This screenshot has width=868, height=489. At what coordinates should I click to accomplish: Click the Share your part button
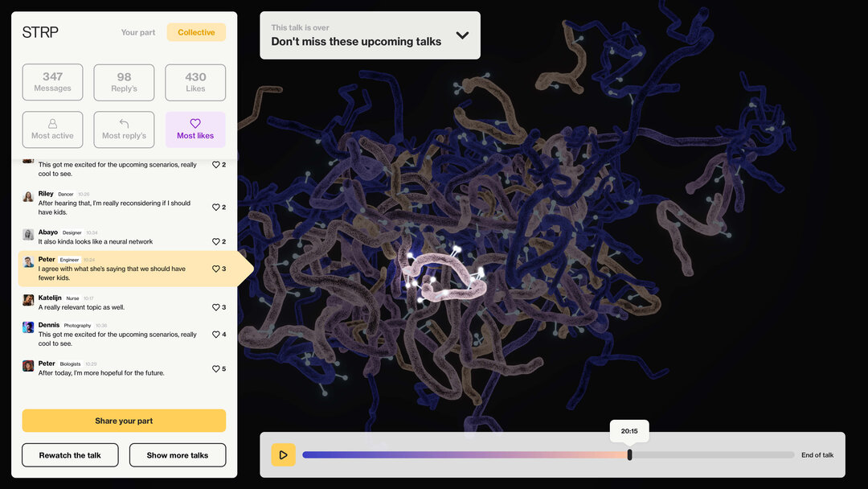[124, 421]
